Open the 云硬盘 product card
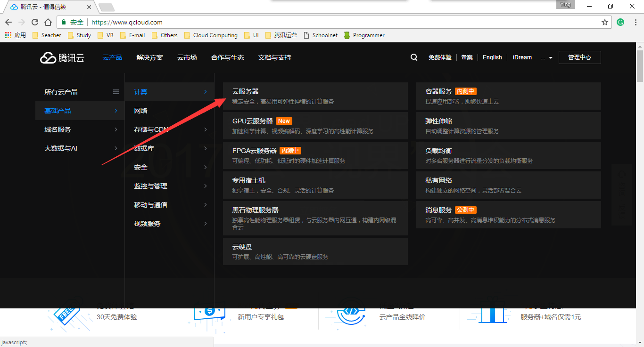 (315, 251)
